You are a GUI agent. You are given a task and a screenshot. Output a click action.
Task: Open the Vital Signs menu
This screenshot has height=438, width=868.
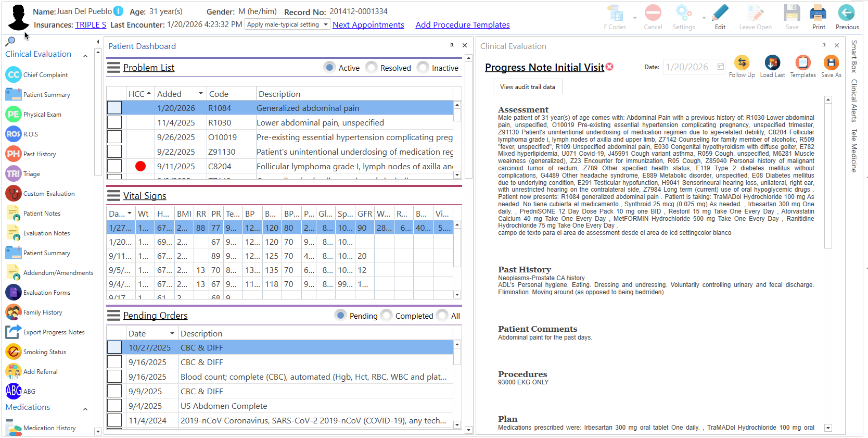point(113,196)
